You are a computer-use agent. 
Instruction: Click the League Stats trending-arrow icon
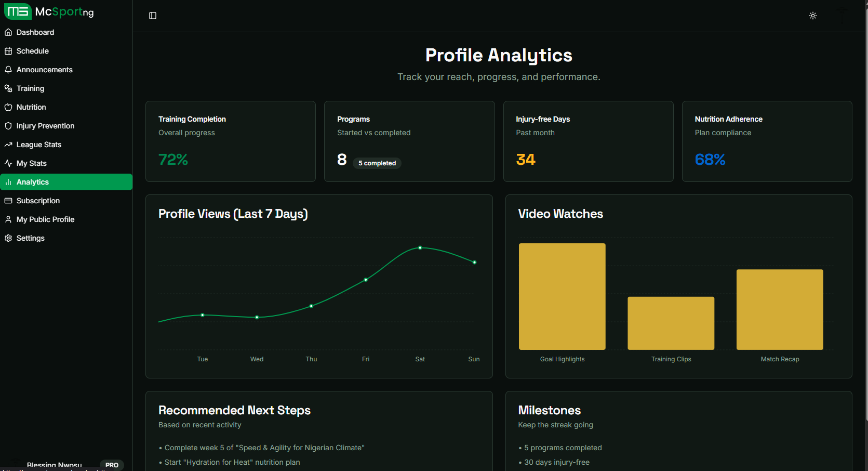[x=8, y=144]
